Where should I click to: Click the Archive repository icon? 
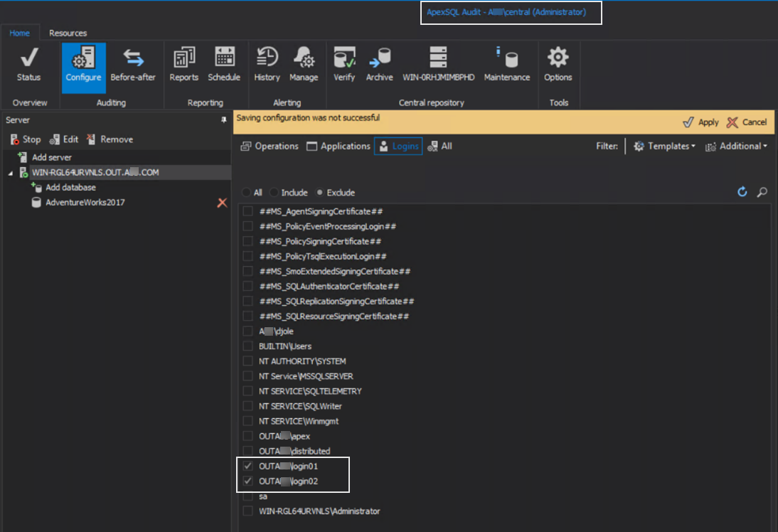[x=380, y=65]
